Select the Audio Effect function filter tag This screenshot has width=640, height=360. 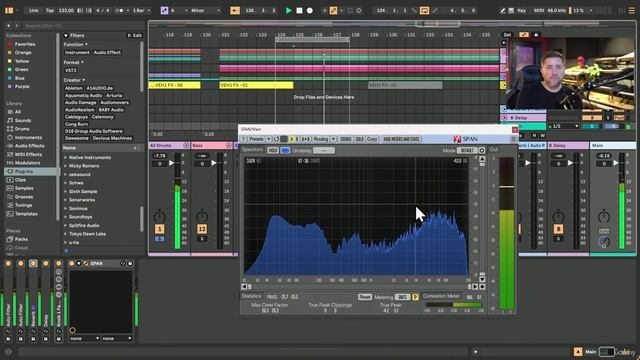pyautogui.click(x=107, y=53)
